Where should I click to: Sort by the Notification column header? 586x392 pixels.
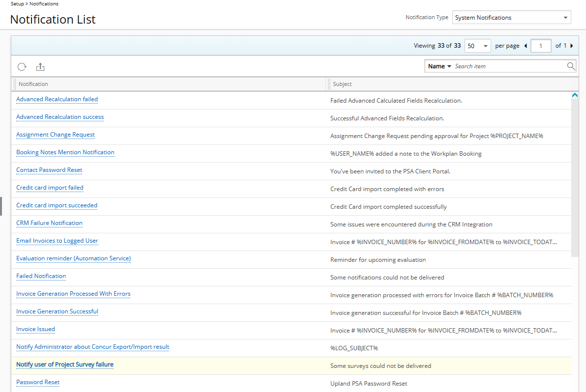pos(33,84)
